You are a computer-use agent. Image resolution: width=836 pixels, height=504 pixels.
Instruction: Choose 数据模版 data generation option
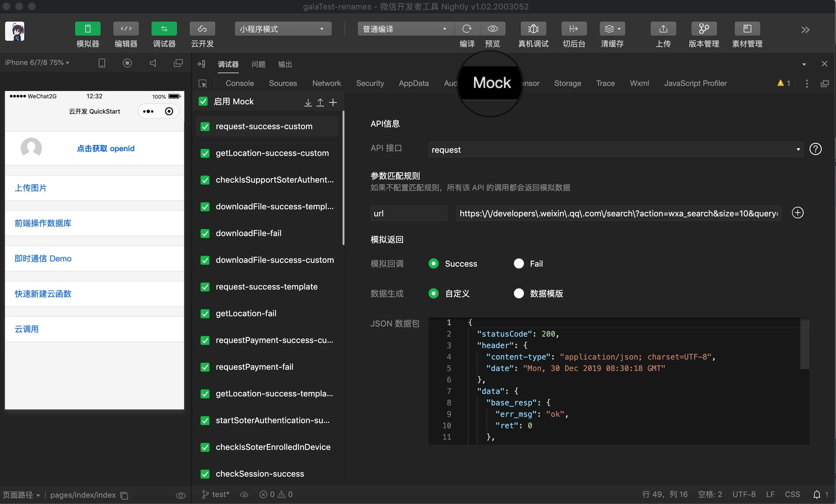click(518, 293)
